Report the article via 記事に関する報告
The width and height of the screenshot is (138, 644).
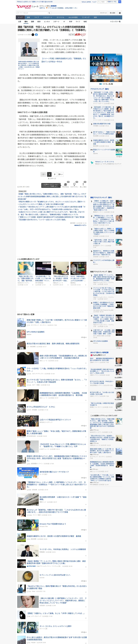pos(23,187)
